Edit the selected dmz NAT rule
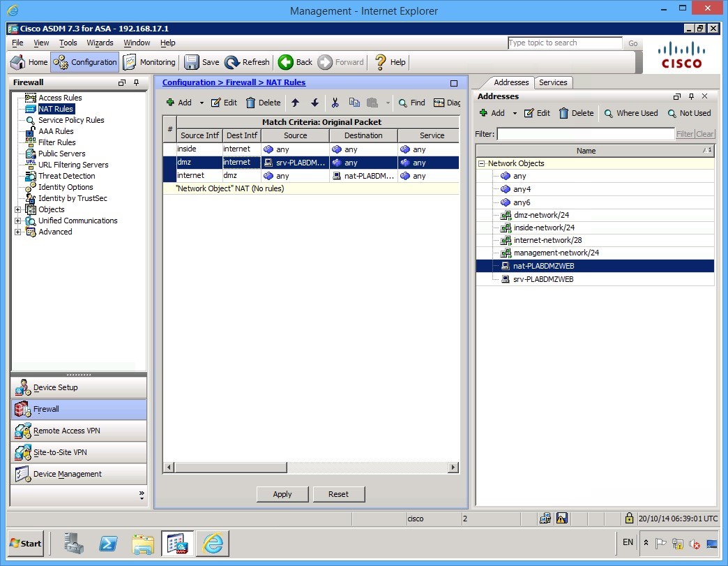 pyautogui.click(x=222, y=103)
